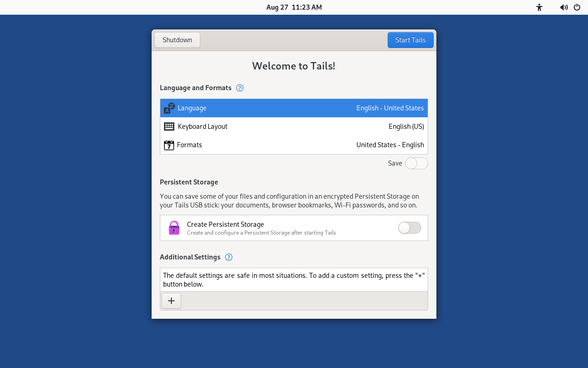Select the Formats row
This screenshot has height=368, width=588.
(294, 145)
